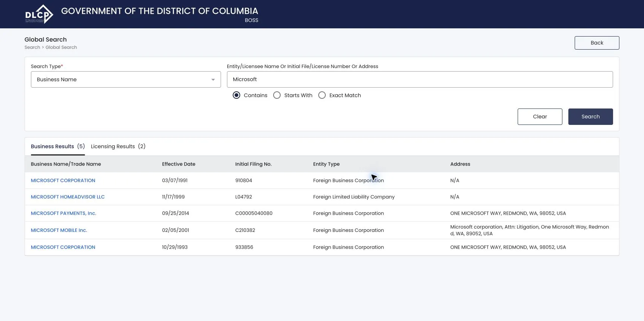
Task: Click filing number C210382
Action: pyautogui.click(x=245, y=230)
